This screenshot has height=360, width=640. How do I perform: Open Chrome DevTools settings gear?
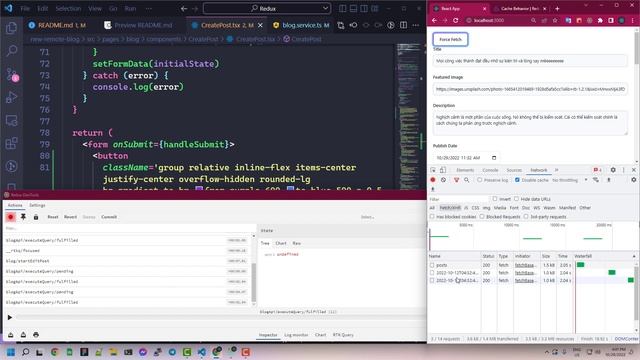(x=613, y=170)
